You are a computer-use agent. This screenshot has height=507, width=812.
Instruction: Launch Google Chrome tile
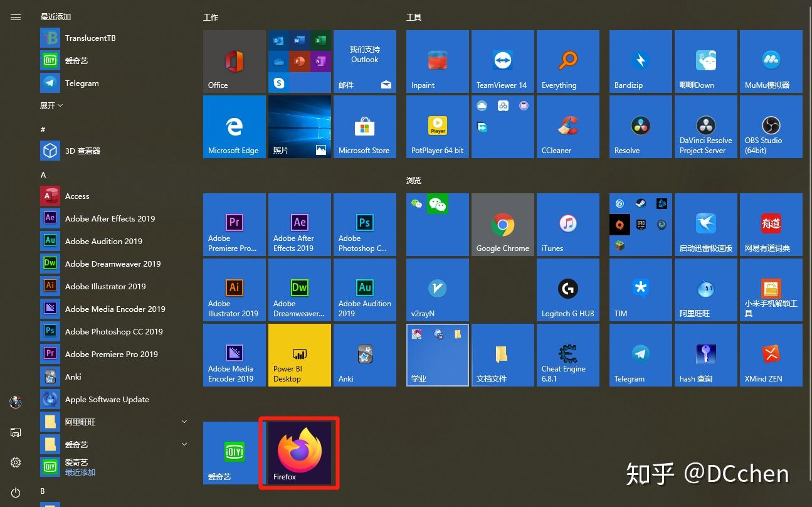point(503,225)
